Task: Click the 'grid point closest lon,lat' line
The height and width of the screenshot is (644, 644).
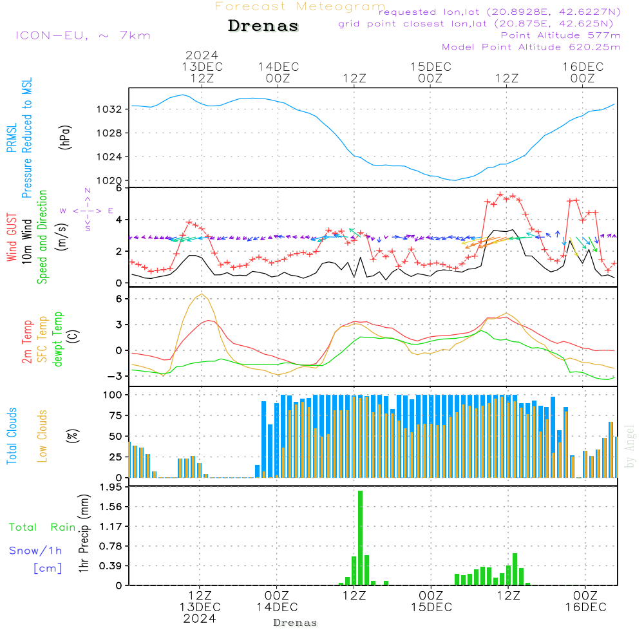Action: click(x=476, y=24)
